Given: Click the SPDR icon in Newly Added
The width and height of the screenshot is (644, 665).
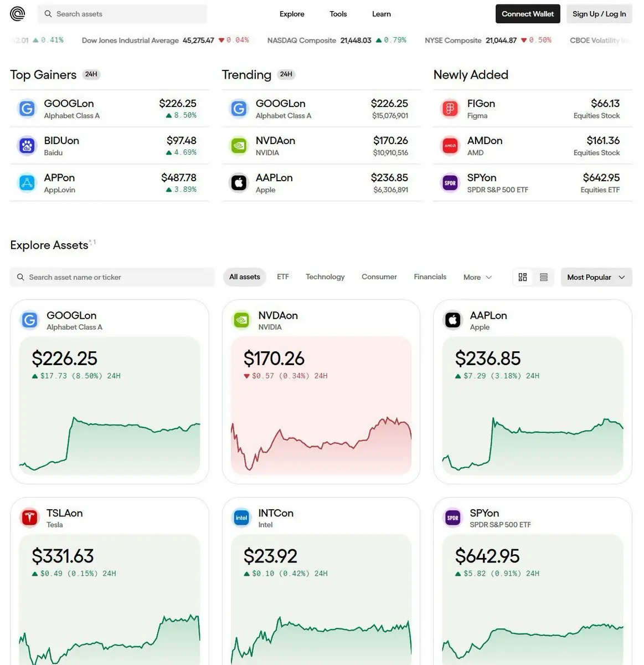Looking at the screenshot, I should coord(450,183).
